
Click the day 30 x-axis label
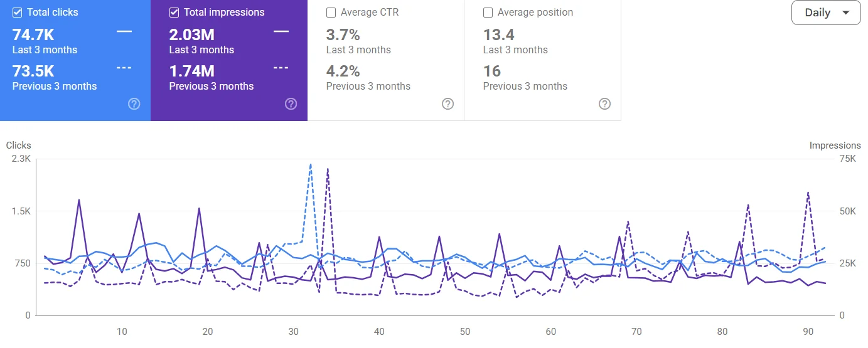293,332
